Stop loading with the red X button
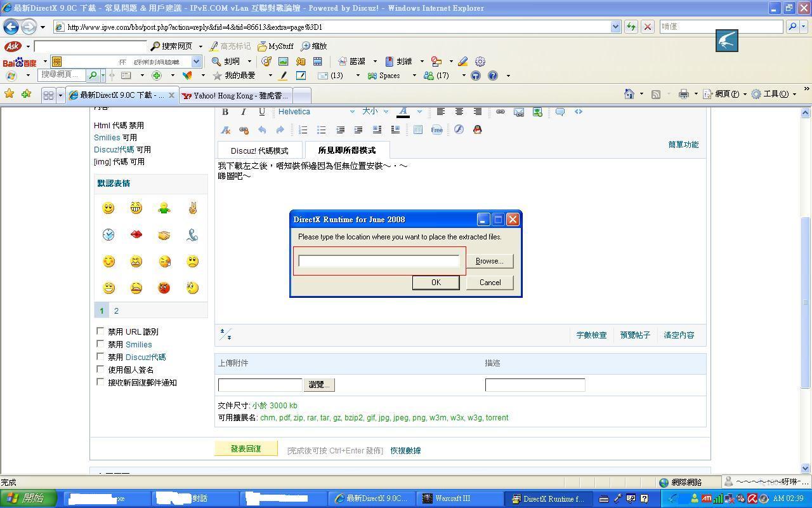Viewport: 812px width, 508px height. [648, 27]
